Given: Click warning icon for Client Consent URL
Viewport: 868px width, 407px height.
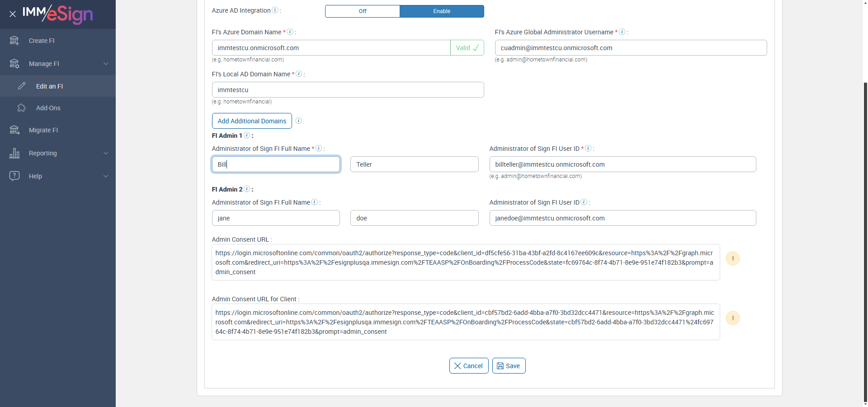Looking at the screenshot, I should pos(732,318).
